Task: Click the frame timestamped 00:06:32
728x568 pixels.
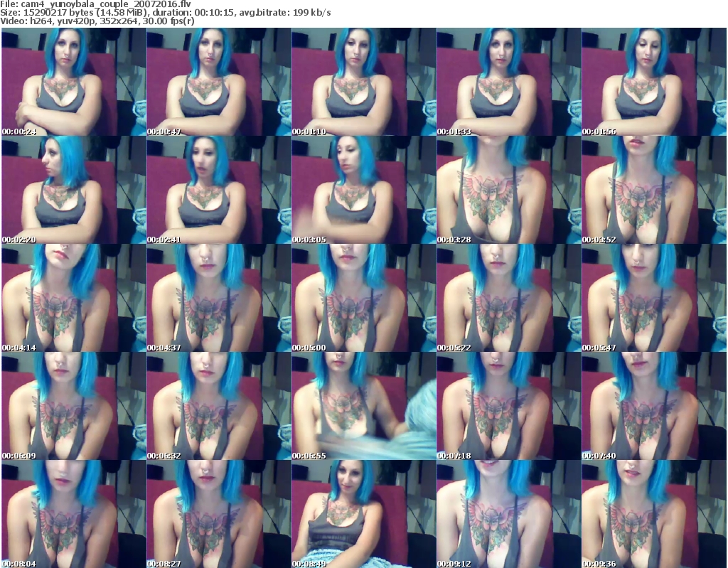Action: (219, 406)
